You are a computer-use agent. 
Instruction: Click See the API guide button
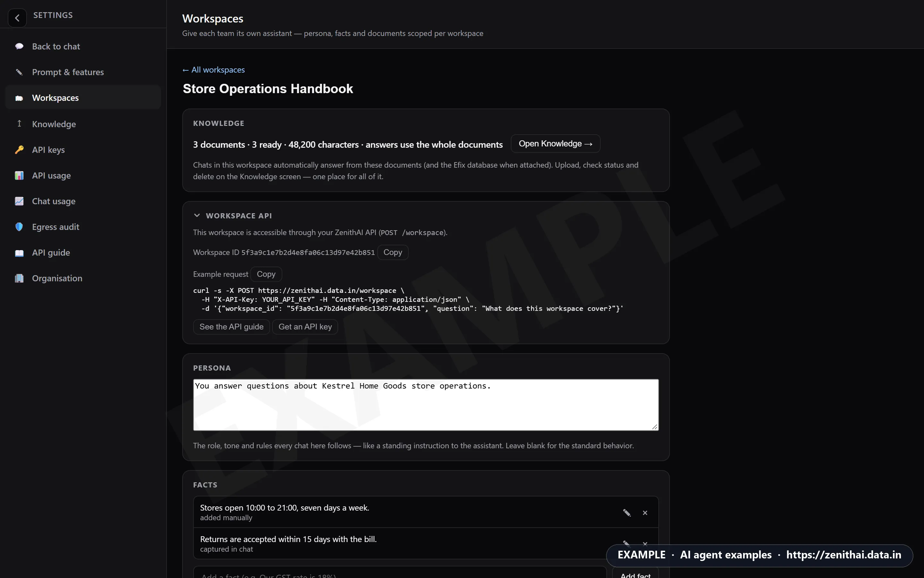231,327
